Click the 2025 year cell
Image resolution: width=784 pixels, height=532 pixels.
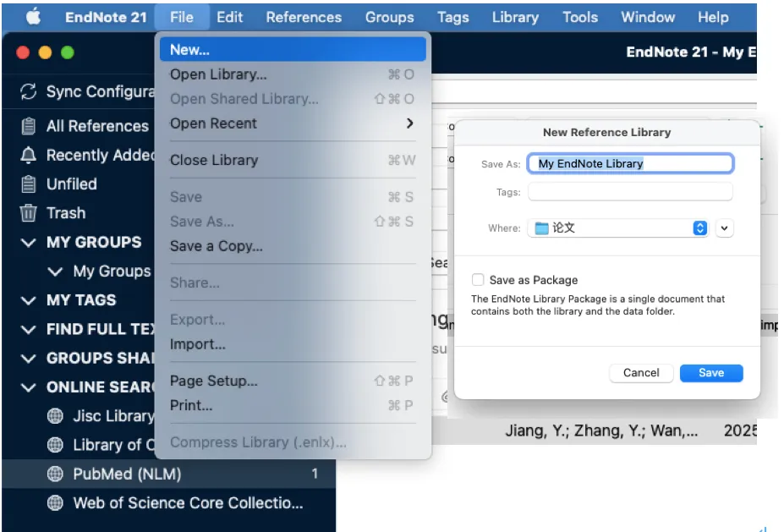(x=740, y=431)
